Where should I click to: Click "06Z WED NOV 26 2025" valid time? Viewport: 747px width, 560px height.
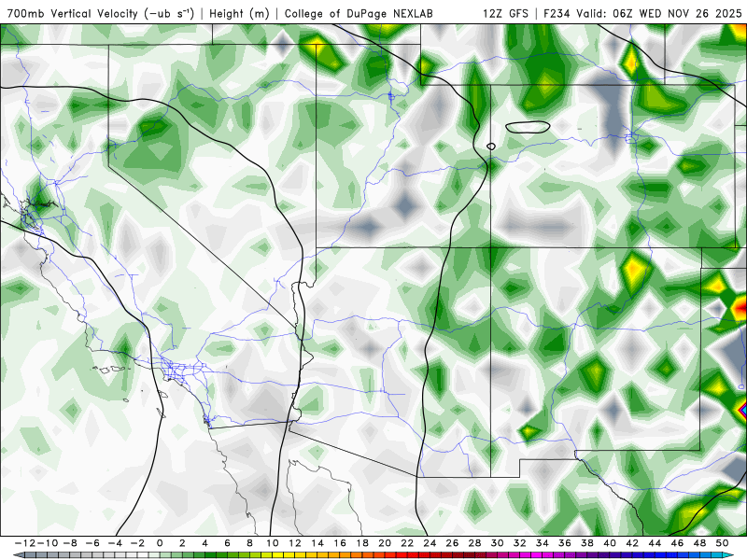click(x=678, y=14)
